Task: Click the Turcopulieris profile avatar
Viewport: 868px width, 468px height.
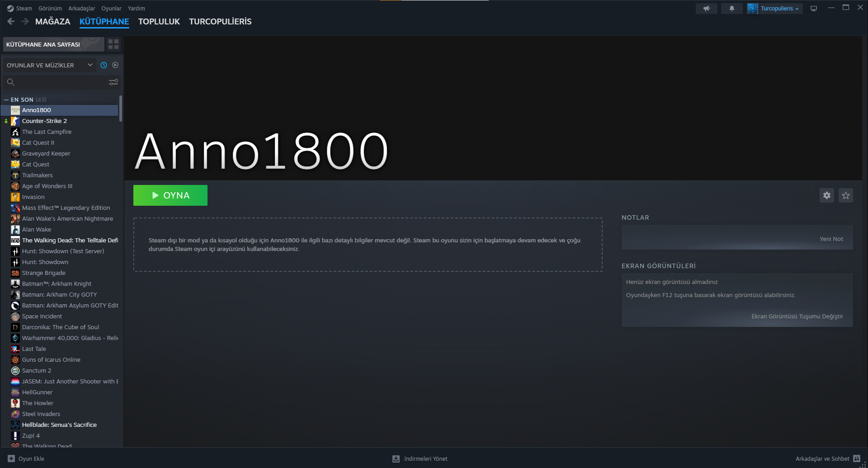Action: (x=753, y=8)
